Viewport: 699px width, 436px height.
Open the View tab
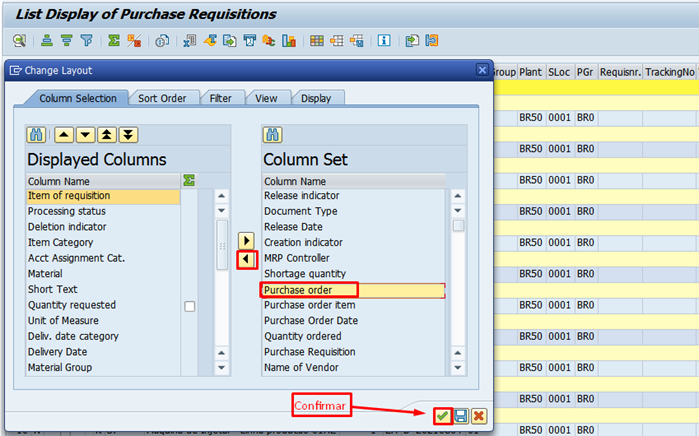pyautogui.click(x=266, y=98)
